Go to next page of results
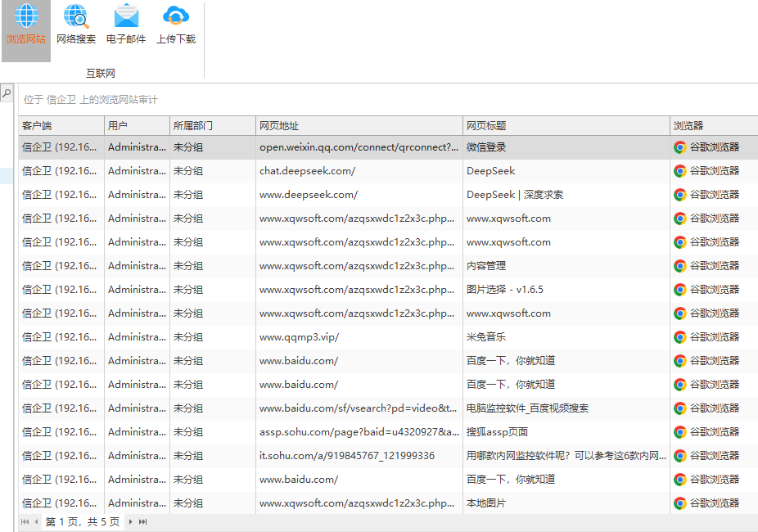The height and width of the screenshot is (532, 758). tap(130, 522)
